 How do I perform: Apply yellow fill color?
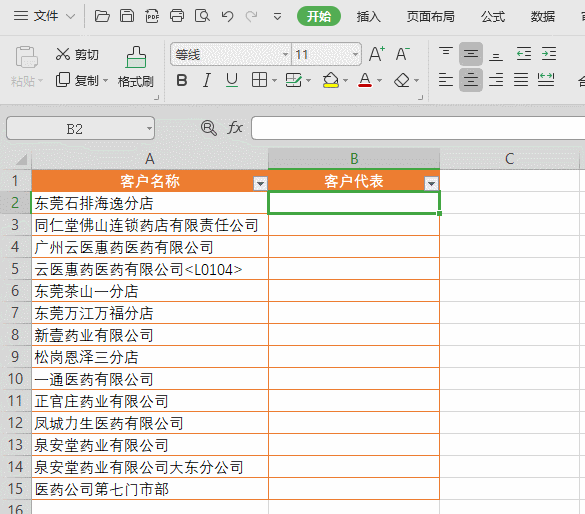pyautogui.click(x=331, y=80)
